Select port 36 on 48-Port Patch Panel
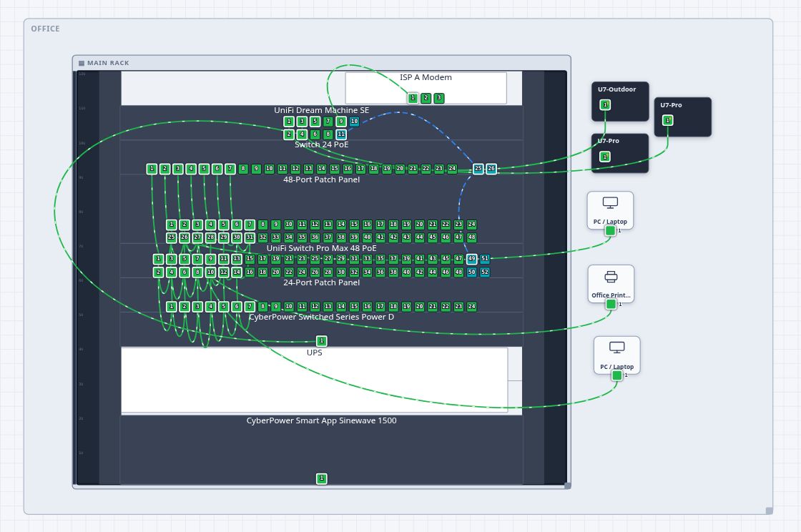This screenshot has width=801, height=532. (x=315, y=237)
